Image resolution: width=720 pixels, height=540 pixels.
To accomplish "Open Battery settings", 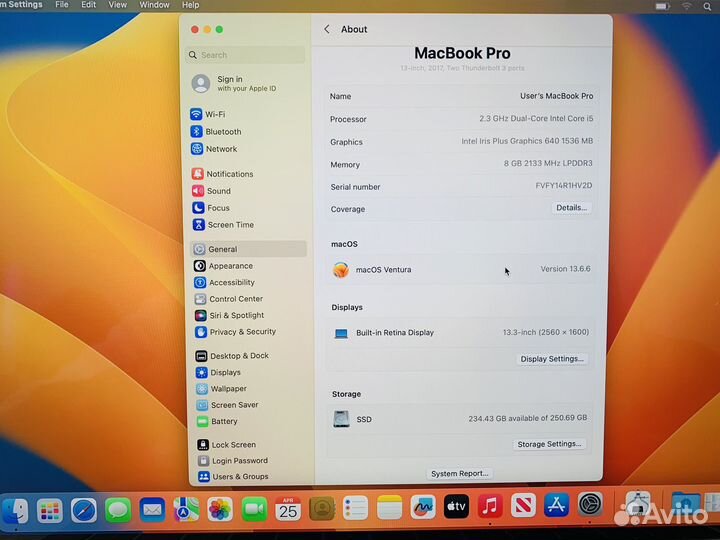I will pos(217,422).
